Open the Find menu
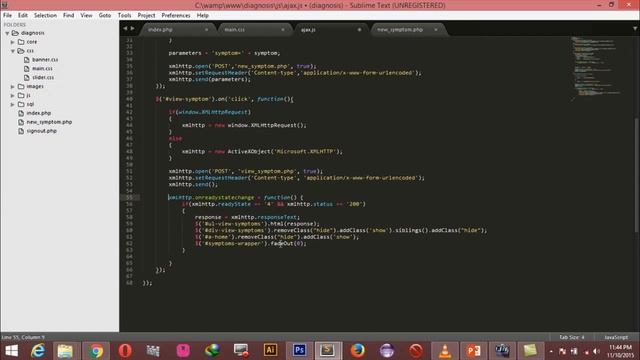This screenshot has height=360, width=640. coord(69,15)
